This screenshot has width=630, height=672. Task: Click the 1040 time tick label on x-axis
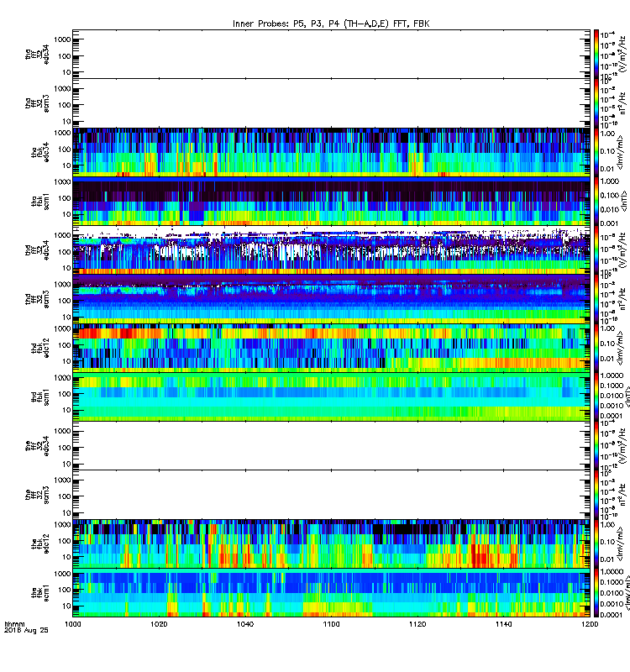click(x=245, y=624)
